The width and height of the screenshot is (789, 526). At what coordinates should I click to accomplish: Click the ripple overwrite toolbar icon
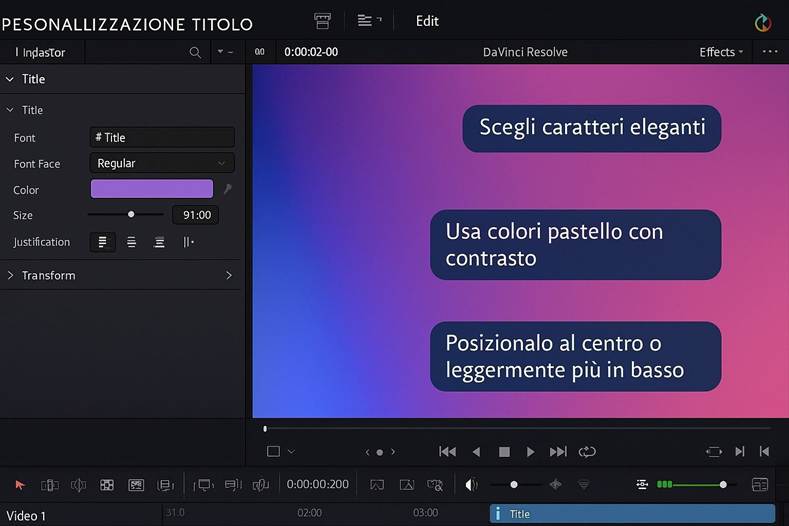tap(261, 485)
